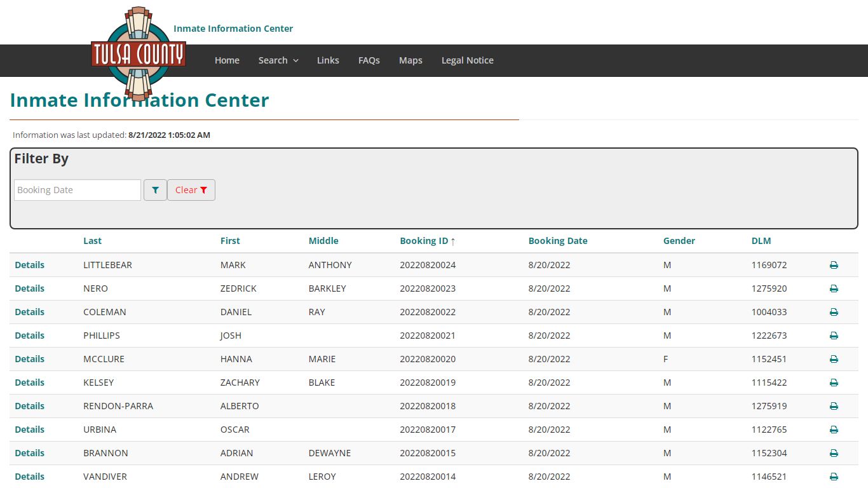This screenshot has width=868, height=488.
Task: Click the Tulsa County logo
Action: (x=139, y=54)
